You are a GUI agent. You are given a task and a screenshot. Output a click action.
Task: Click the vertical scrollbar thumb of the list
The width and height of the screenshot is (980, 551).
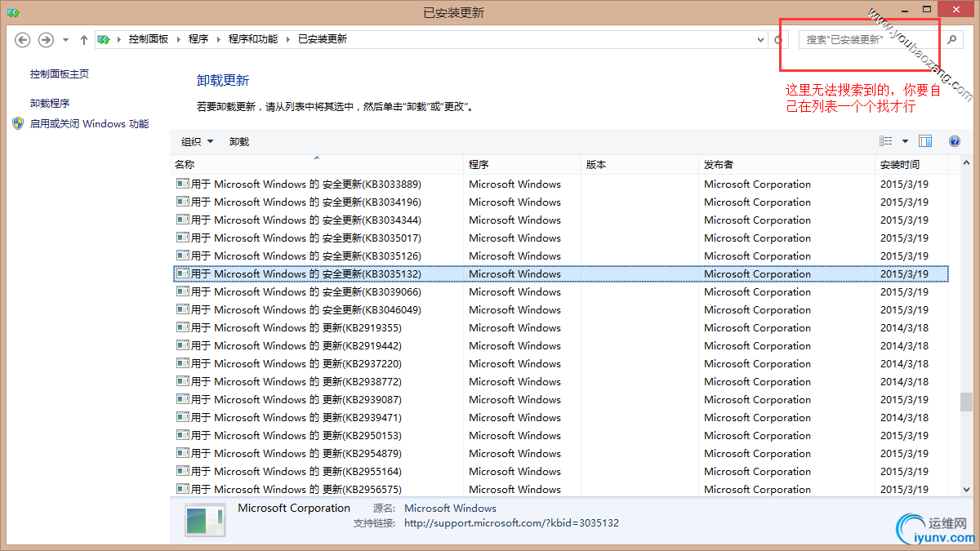coord(966,402)
